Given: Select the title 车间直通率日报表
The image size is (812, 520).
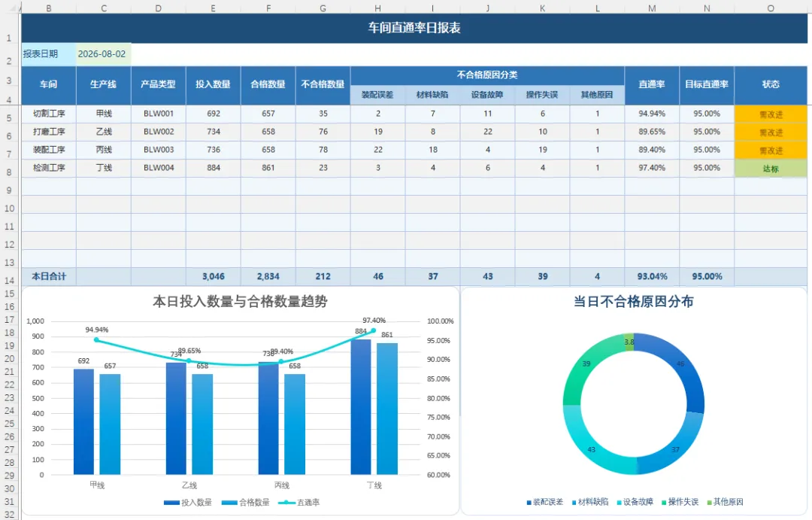Looking at the screenshot, I should tap(414, 28).
